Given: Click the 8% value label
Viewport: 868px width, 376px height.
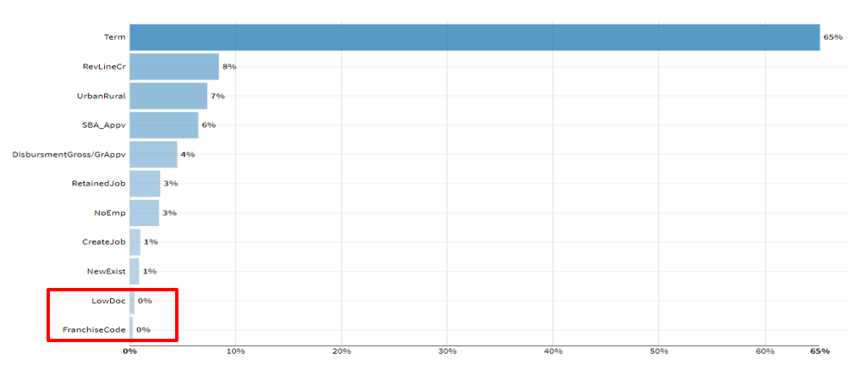Looking at the screenshot, I should coord(229,66).
